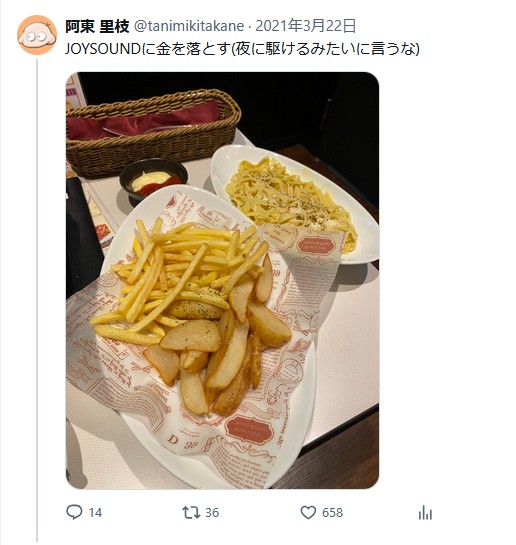The width and height of the screenshot is (516, 545).
Task: Click the retweet arrows icon
Action: pyautogui.click(x=191, y=512)
